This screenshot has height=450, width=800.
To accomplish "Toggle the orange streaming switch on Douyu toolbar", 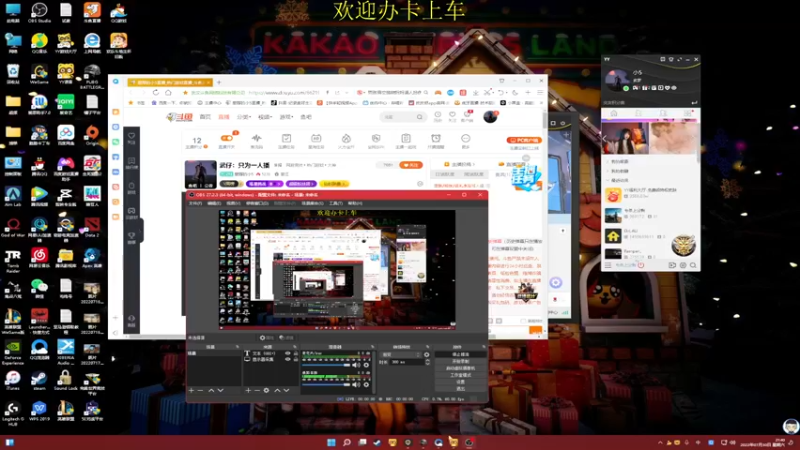I will click(227, 138).
